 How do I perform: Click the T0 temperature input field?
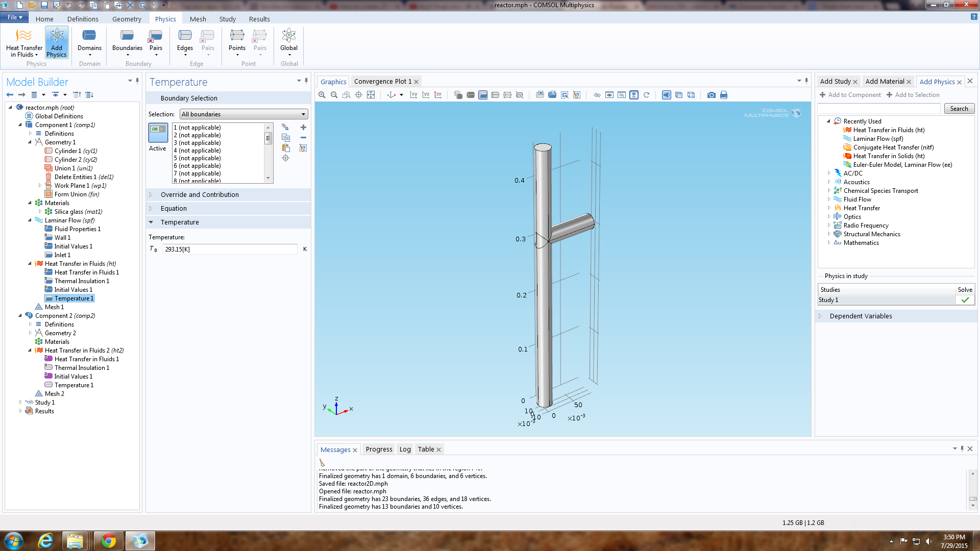[230, 249]
